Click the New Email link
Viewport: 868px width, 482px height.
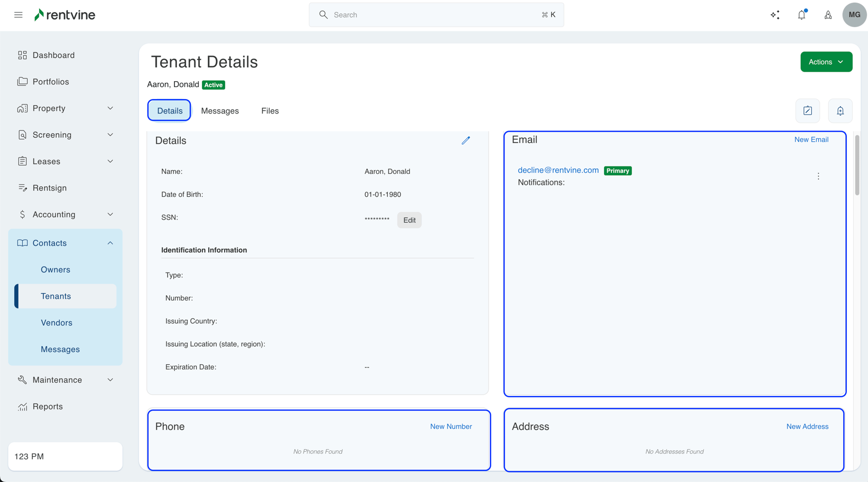[811, 139]
